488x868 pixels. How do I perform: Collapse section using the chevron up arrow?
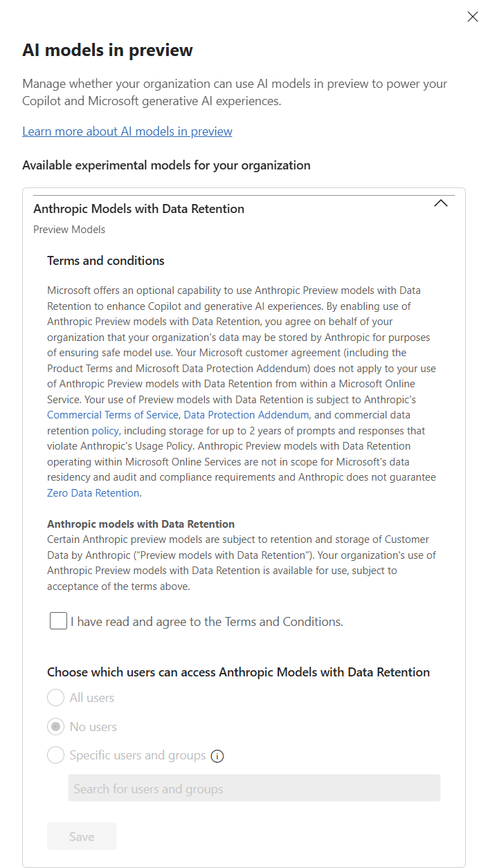click(x=440, y=204)
